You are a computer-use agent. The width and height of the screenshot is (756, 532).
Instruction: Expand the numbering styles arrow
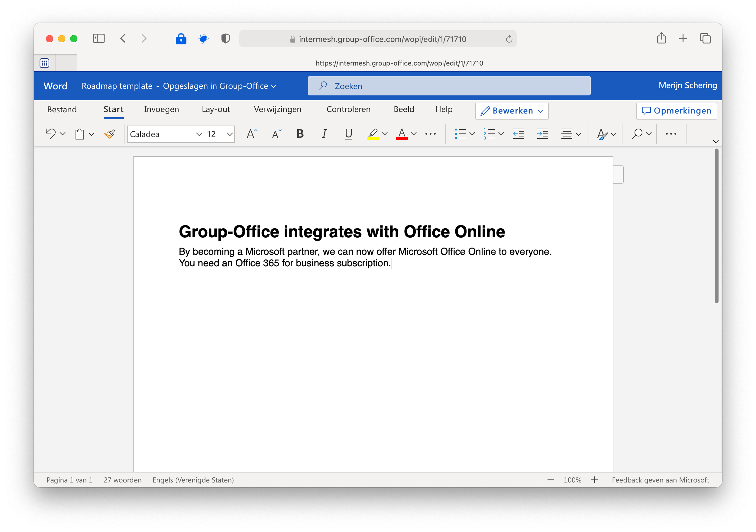[x=501, y=134]
